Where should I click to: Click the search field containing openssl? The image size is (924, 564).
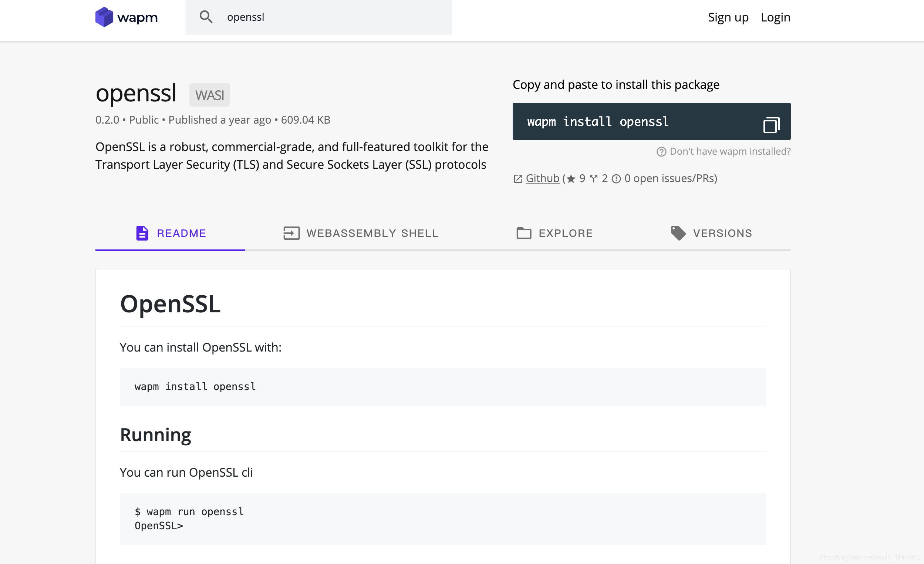330,17
